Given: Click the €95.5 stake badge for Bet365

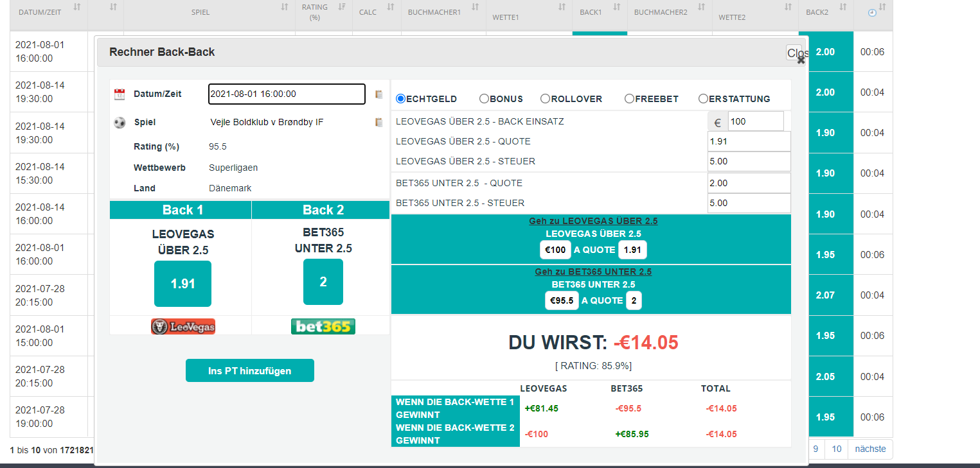Looking at the screenshot, I should point(562,300).
